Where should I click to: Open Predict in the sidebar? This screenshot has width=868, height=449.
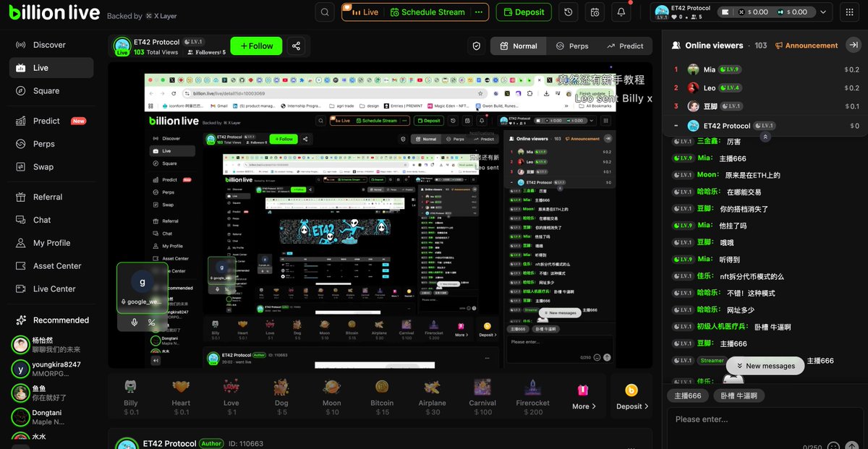(51, 121)
